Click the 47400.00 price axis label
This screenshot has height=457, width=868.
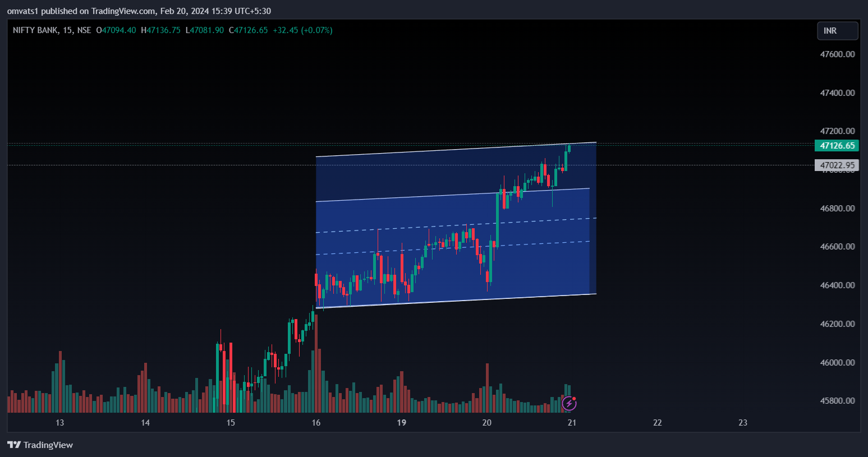click(837, 93)
